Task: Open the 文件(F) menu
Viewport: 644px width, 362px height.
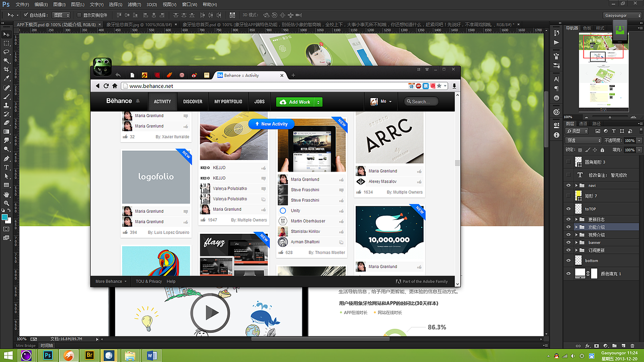Action: [x=22, y=5]
